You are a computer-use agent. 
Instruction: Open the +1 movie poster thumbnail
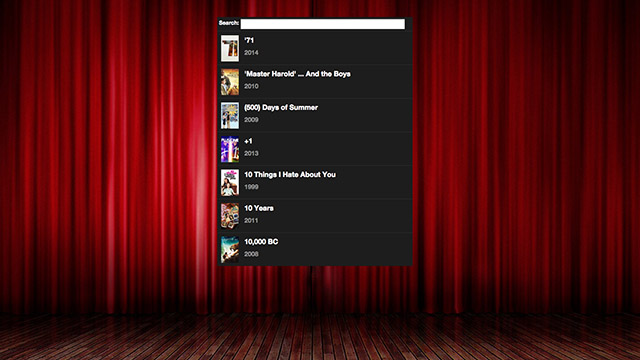230,149
